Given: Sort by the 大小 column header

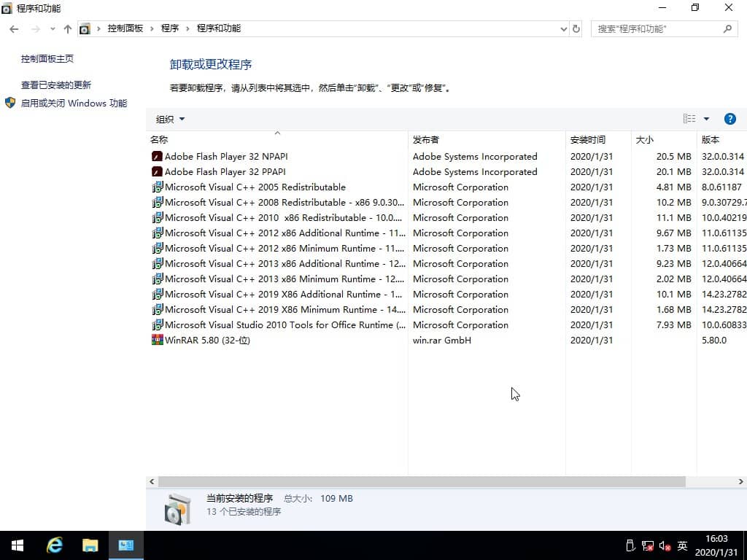Looking at the screenshot, I should pyautogui.click(x=664, y=139).
